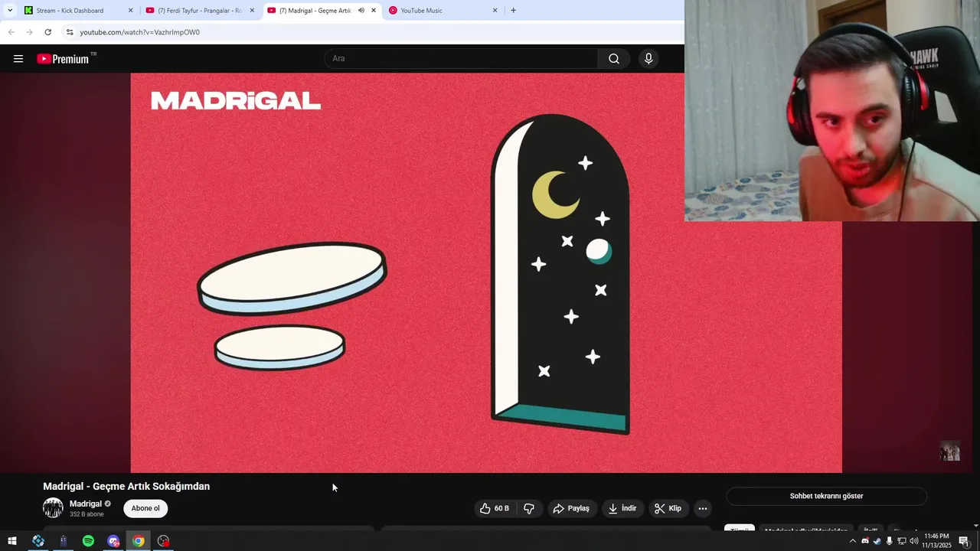
Task: Focus the YouTube 'Ara' search box
Action: (462, 59)
